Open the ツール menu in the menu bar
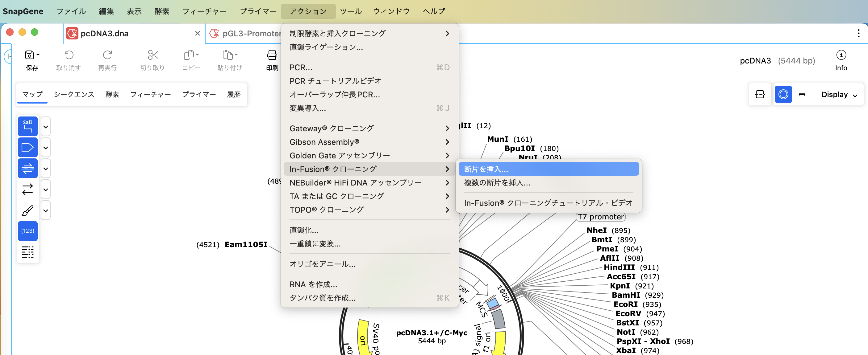 click(351, 11)
